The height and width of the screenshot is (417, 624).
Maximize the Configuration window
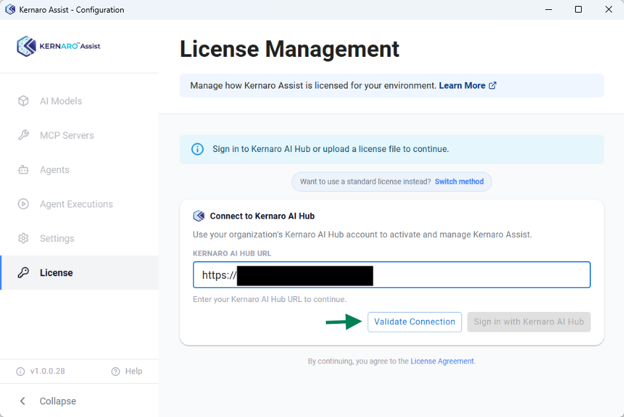coord(578,10)
